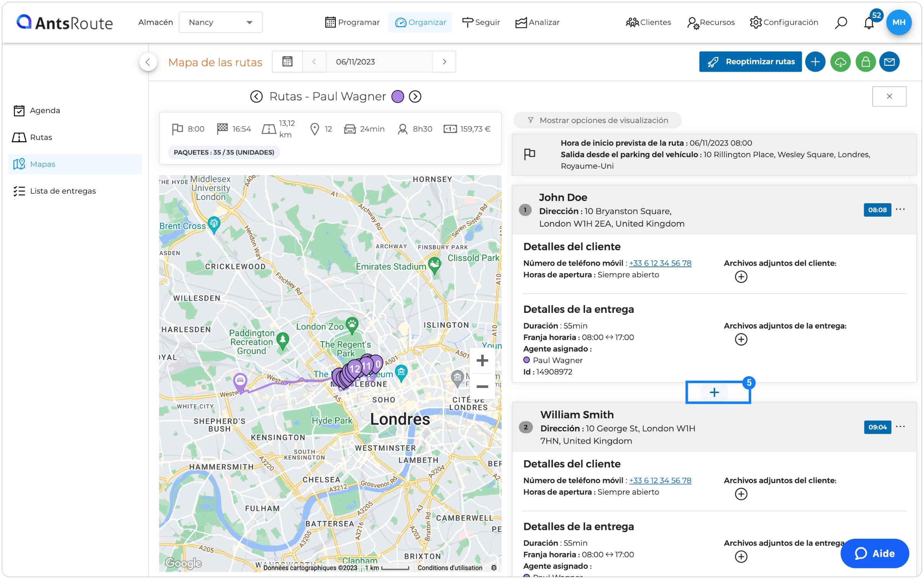924x579 pixels.
Task: Open John Doe stop options menu
Action: click(x=900, y=209)
